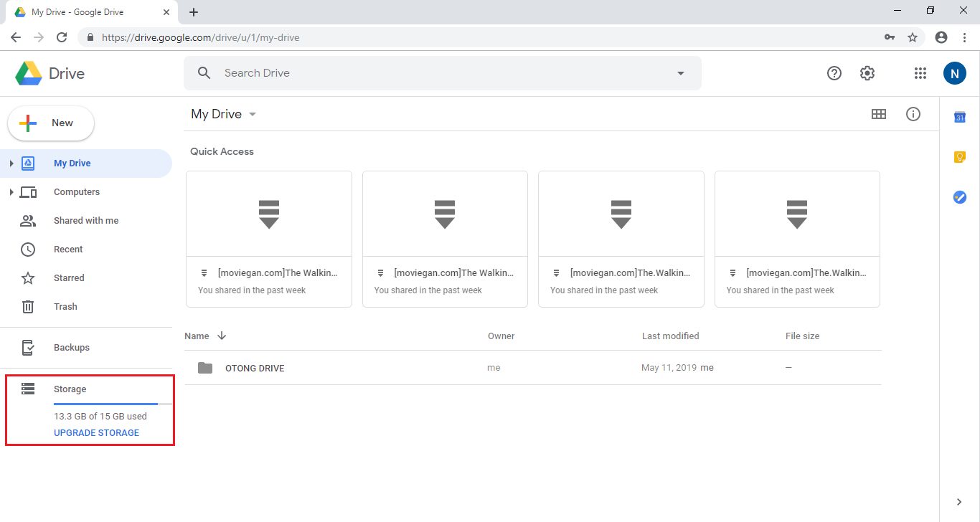Image resolution: width=980 pixels, height=522 pixels.
Task: Open the Recent section
Action: click(68, 249)
